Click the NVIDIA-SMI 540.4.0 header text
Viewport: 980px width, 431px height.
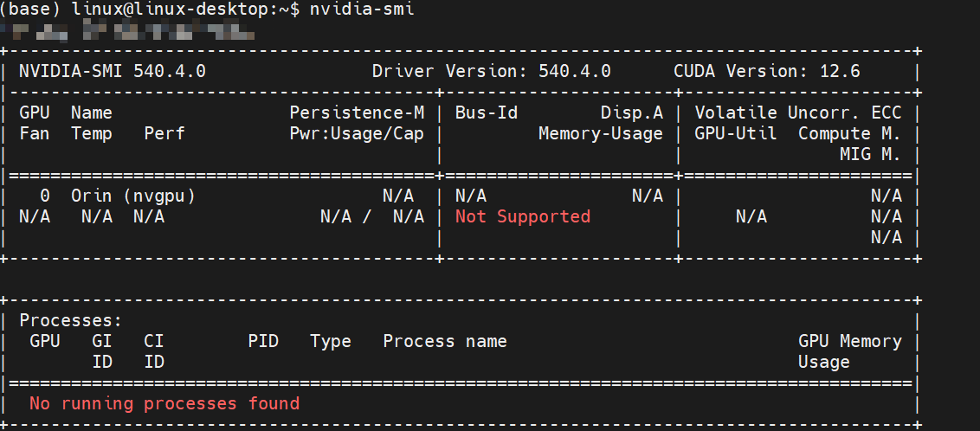pyautogui.click(x=113, y=71)
